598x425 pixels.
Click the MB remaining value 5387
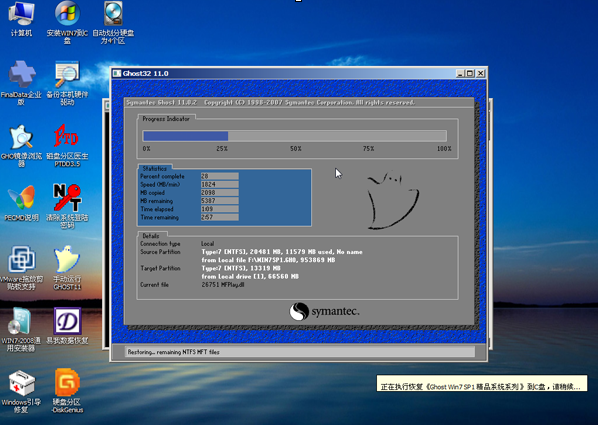point(220,201)
